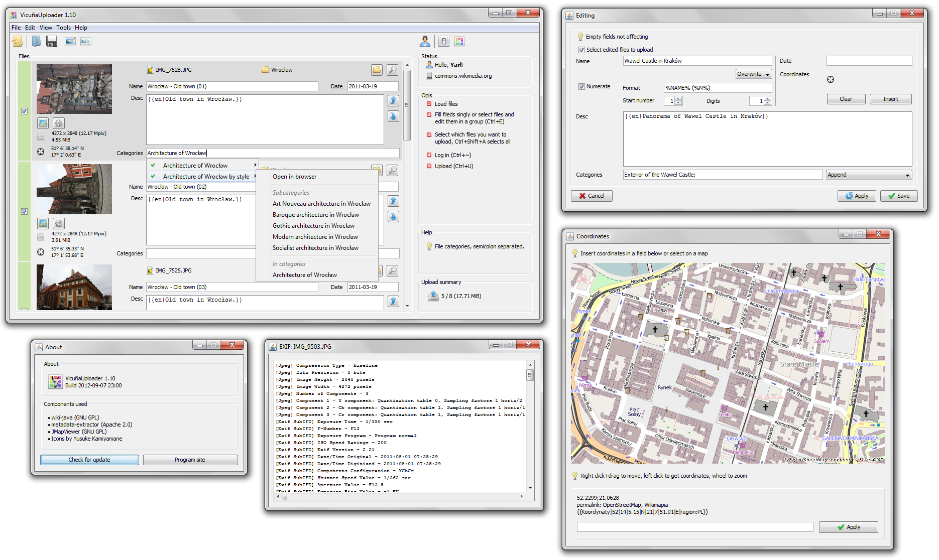Click the grey panel icon beside the user icon
This screenshot has height=560, width=939.
pyautogui.click(x=444, y=42)
